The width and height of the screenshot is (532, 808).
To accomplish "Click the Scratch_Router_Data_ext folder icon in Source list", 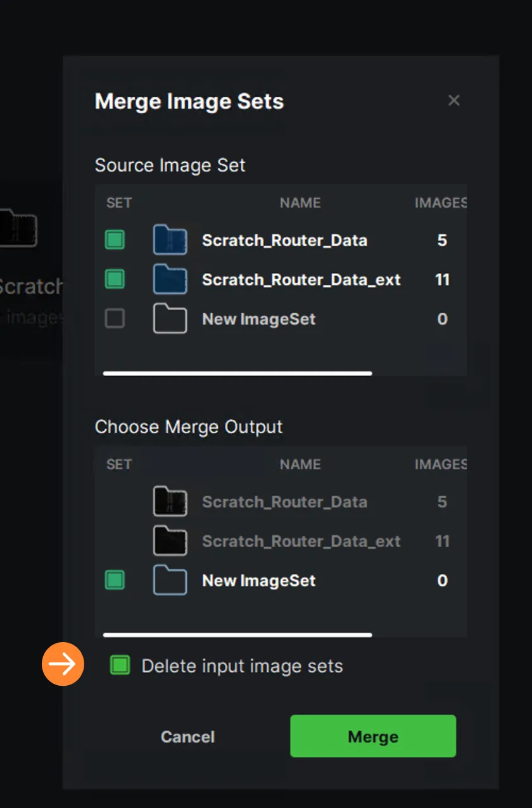I will 170,279.
